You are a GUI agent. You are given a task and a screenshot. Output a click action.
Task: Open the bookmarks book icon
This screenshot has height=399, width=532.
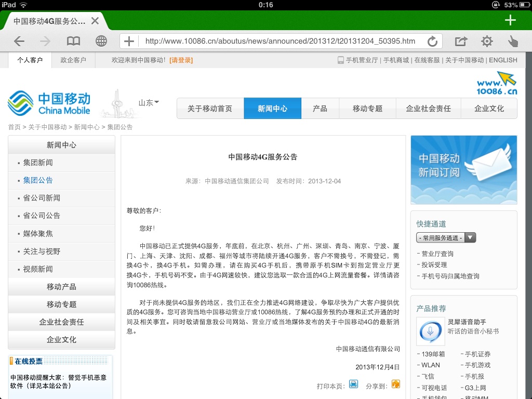73,42
